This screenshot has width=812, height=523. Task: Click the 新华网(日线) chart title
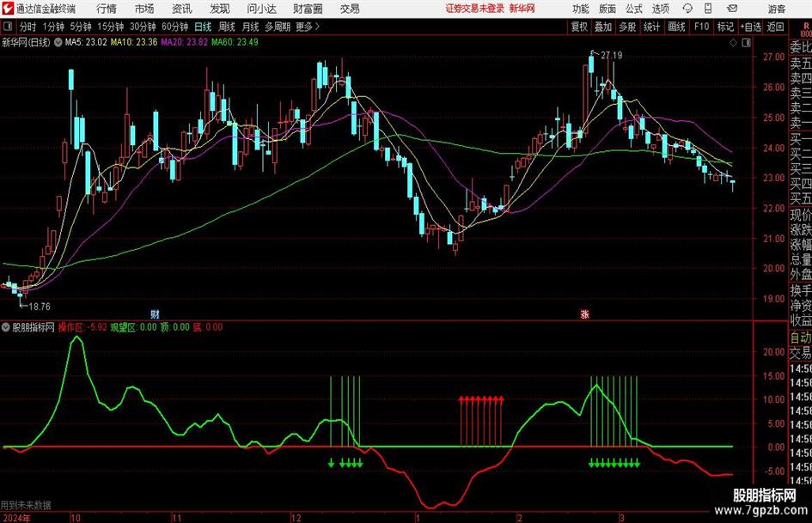coord(26,42)
